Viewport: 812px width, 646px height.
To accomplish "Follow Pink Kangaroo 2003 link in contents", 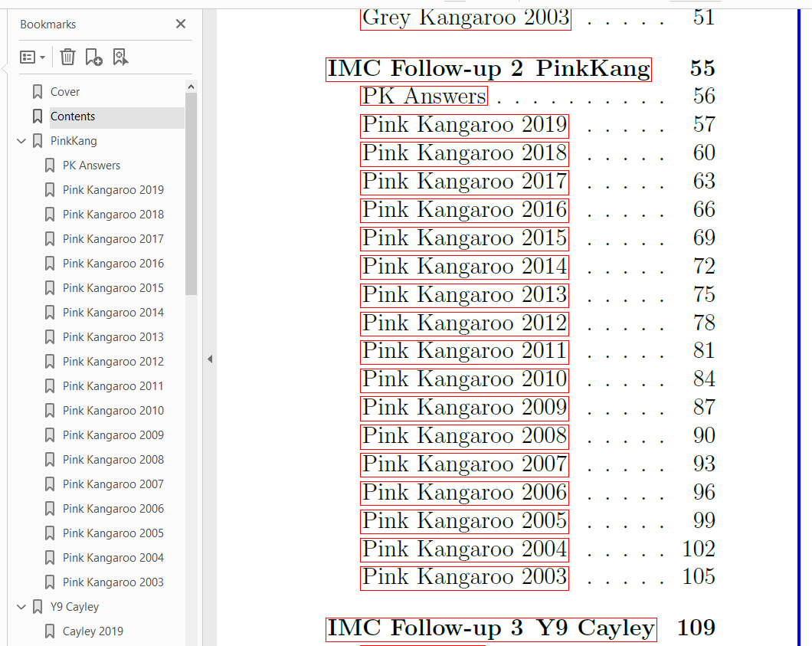I will (464, 579).
